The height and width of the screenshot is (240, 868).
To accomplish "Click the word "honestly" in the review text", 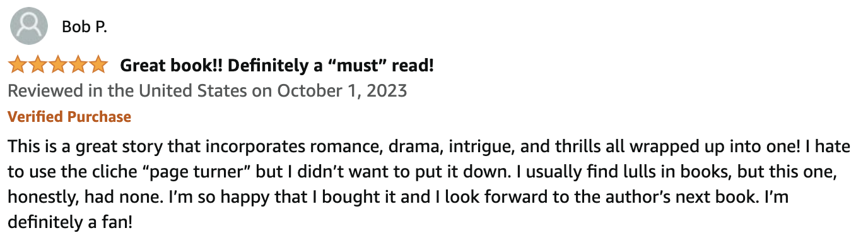I will [39, 198].
